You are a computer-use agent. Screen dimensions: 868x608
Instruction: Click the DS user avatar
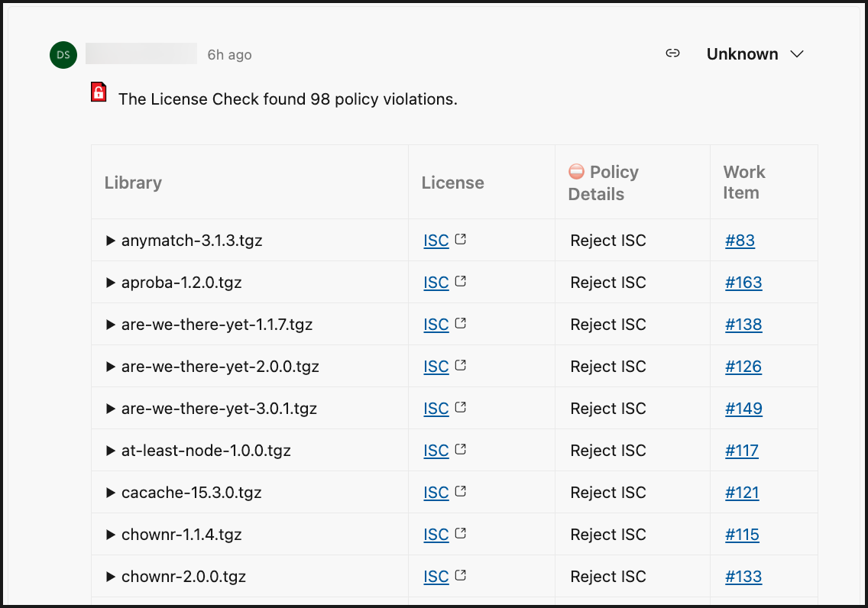63,54
